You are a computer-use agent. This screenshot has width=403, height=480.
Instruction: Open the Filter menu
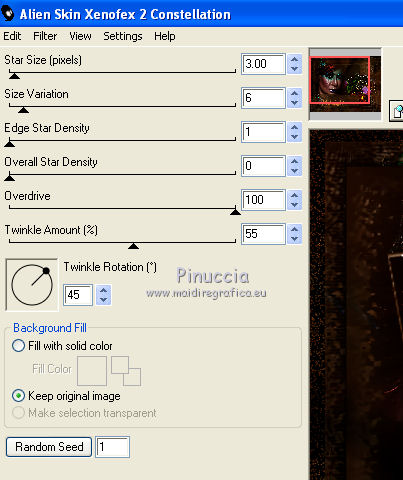[x=45, y=36]
